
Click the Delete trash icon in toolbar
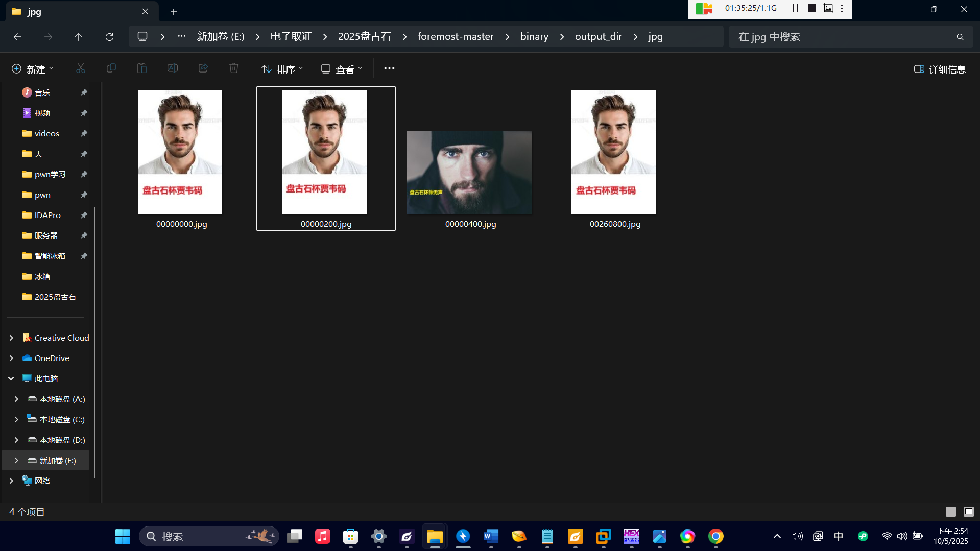click(x=234, y=68)
